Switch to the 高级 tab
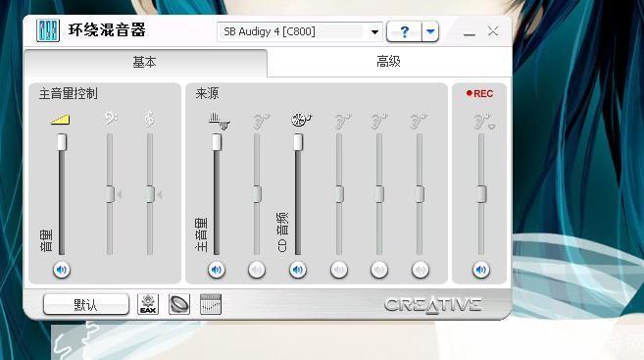 point(388,62)
